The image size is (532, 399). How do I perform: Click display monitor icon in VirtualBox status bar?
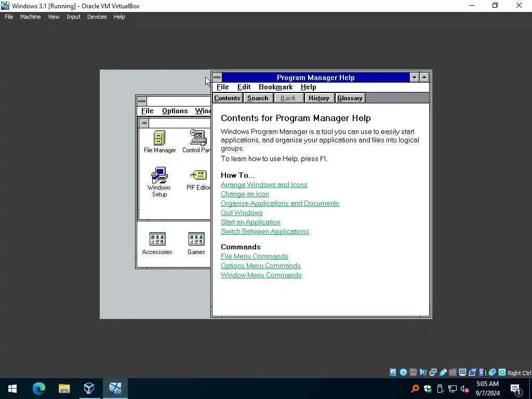[462, 373]
